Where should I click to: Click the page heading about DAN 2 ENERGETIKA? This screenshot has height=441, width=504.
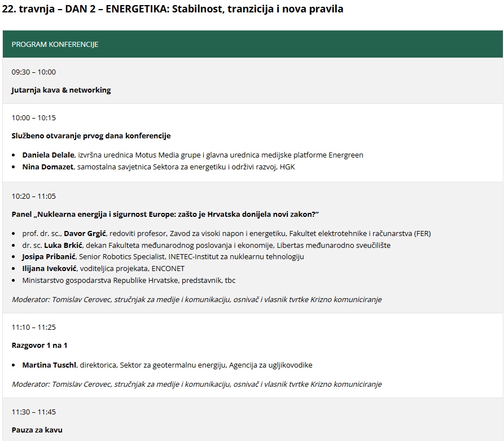pos(173,9)
